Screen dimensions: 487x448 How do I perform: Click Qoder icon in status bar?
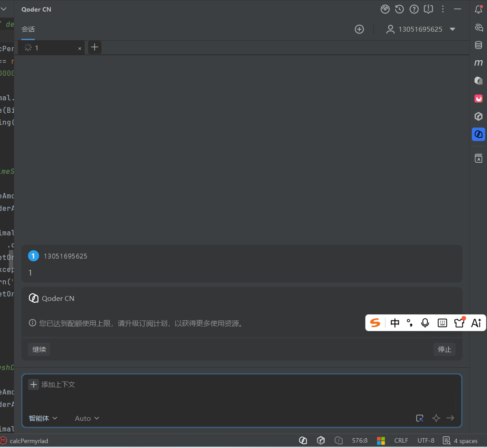tap(303, 440)
